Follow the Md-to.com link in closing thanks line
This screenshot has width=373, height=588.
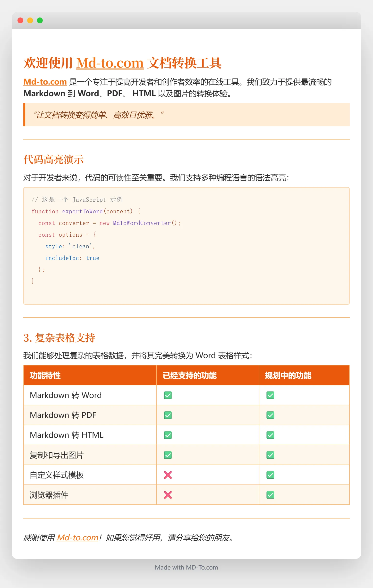[x=77, y=537]
